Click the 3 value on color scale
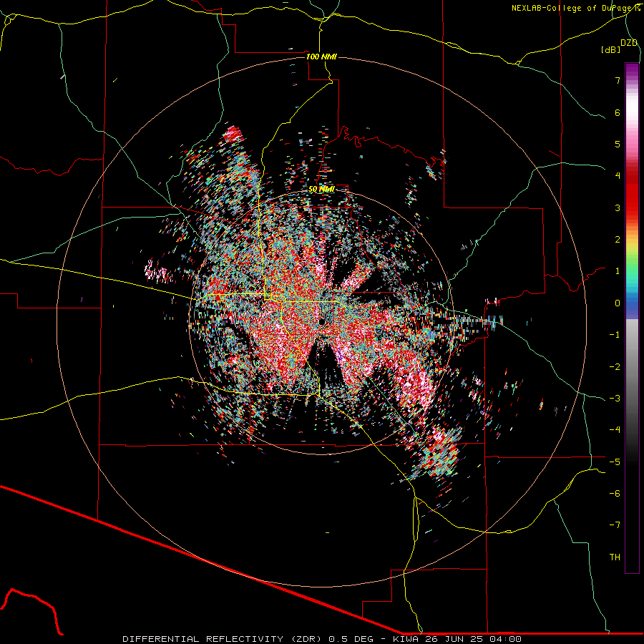The height and width of the screenshot is (644, 644). coord(618,208)
